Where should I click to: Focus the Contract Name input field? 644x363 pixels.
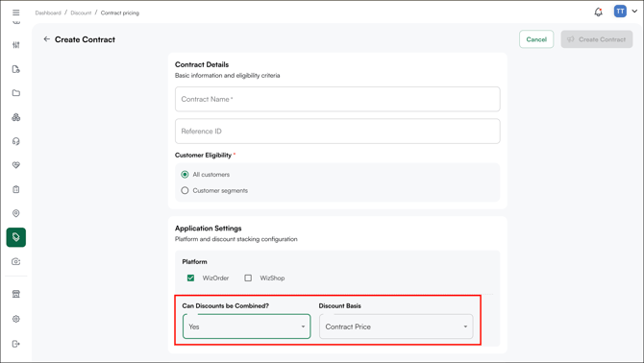point(337,99)
